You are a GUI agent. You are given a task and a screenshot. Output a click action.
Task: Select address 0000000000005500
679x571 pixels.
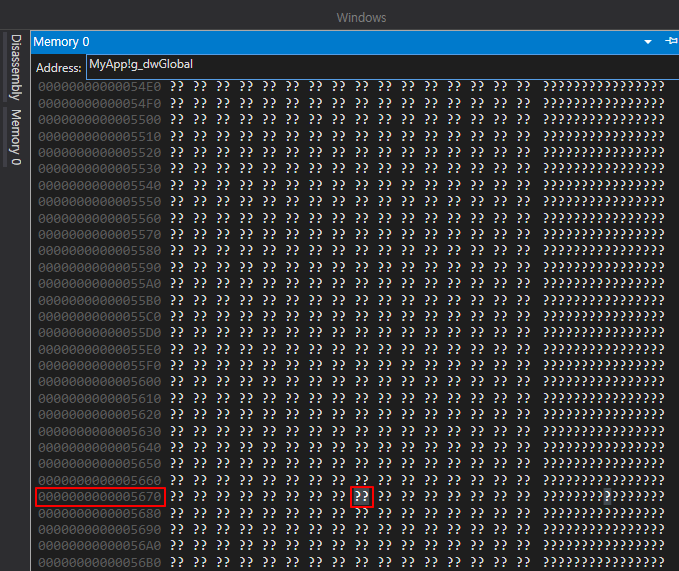(100, 119)
